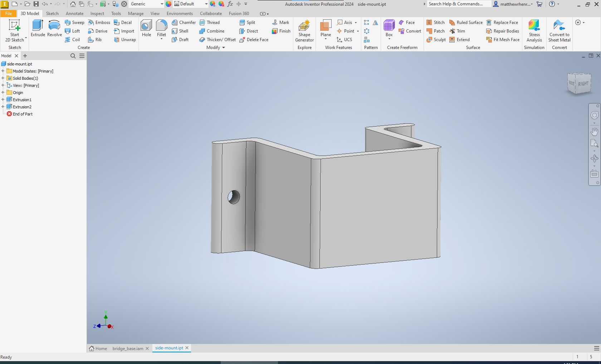
Task: Open the help question mark menu
Action: click(x=552, y=4)
